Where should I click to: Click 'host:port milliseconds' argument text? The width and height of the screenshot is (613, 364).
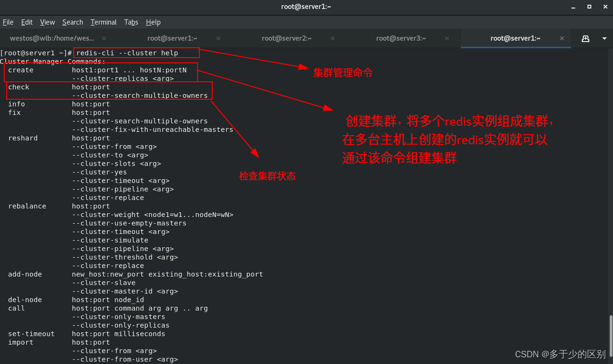click(119, 334)
